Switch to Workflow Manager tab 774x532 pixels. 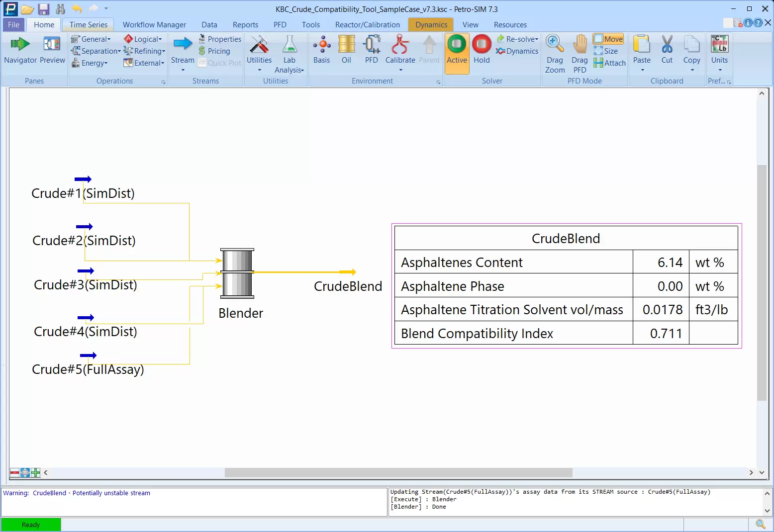coord(154,24)
